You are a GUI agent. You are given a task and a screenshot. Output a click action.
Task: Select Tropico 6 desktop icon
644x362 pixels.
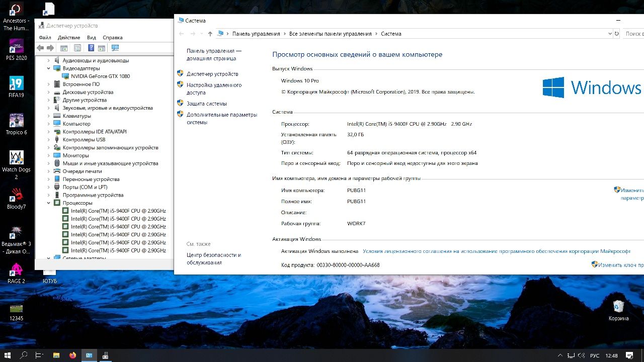click(x=16, y=124)
